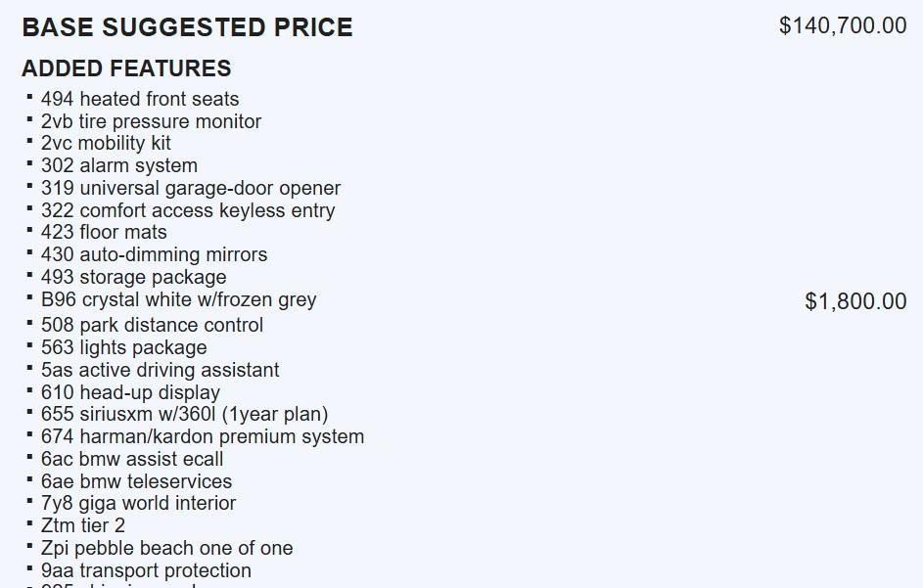Viewport: 923px width, 588px height.
Task: Click the Added Features heading
Action: coord(126,68)
